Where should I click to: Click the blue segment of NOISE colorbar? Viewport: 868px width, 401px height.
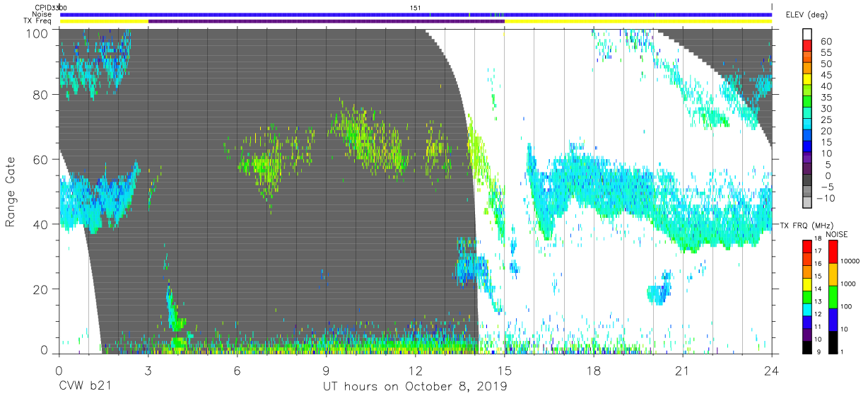point(833,320)
